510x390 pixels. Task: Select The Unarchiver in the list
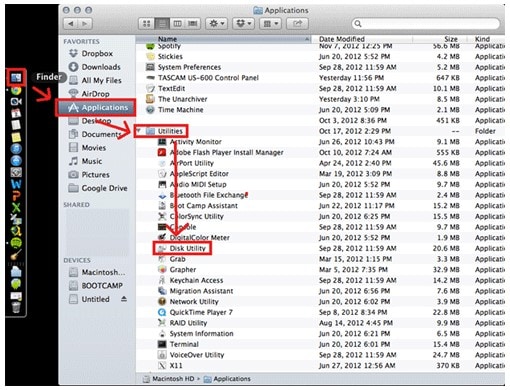(320, 99)
